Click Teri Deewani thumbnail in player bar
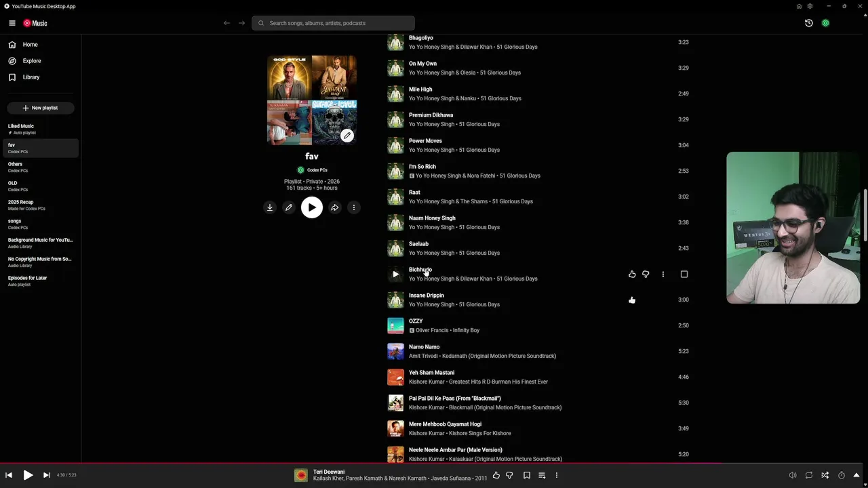 [301, 475]
